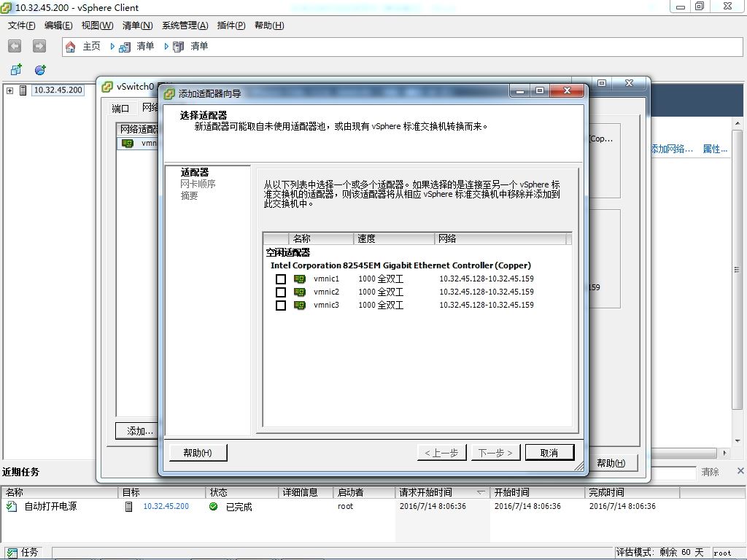Click the 网卡顺序 wizard step
The image size is (747, 560).
coord(198,184)
